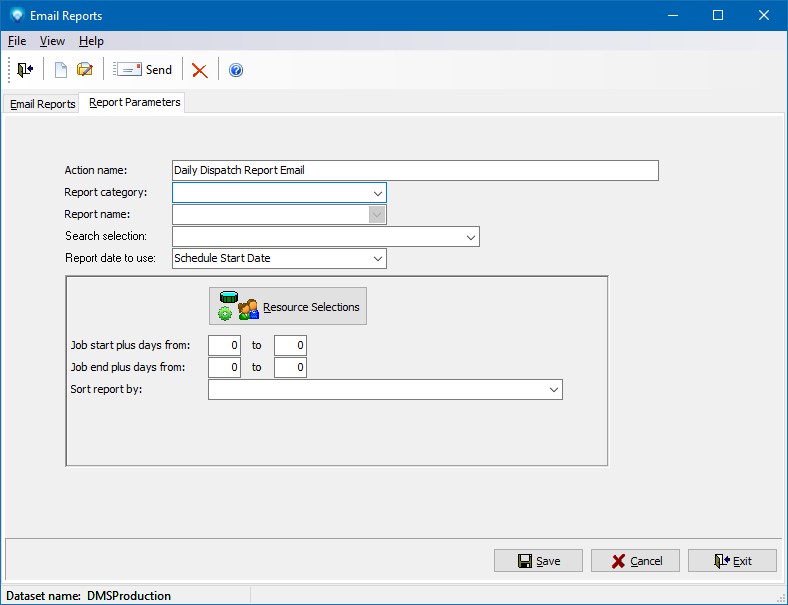The image size is (788, 605).
Task: Open the Report date to use dropdown
Action: (377, 258)
